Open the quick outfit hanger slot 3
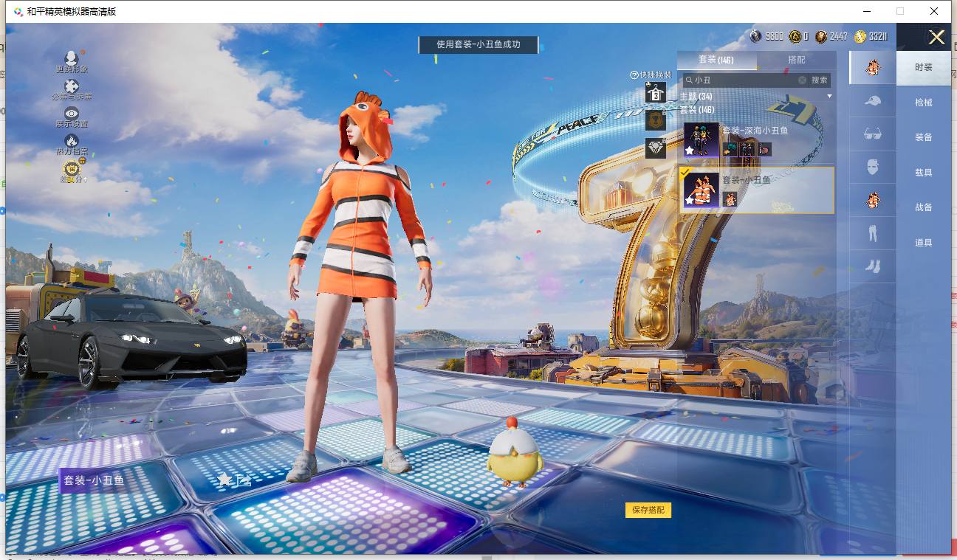The image size is (957, 560). [x=655, y=92]
